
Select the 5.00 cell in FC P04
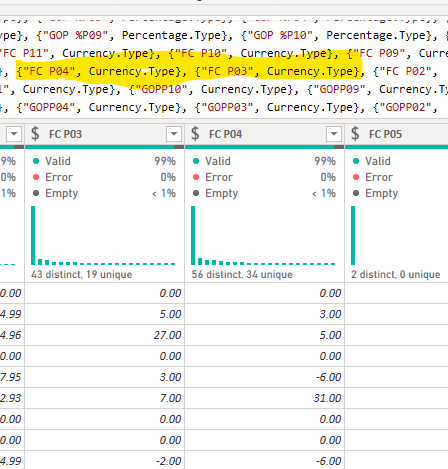pos(264,335)
